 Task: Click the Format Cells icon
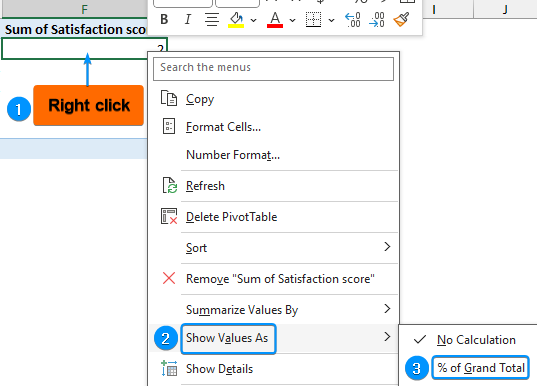click(x=169, y=126)
